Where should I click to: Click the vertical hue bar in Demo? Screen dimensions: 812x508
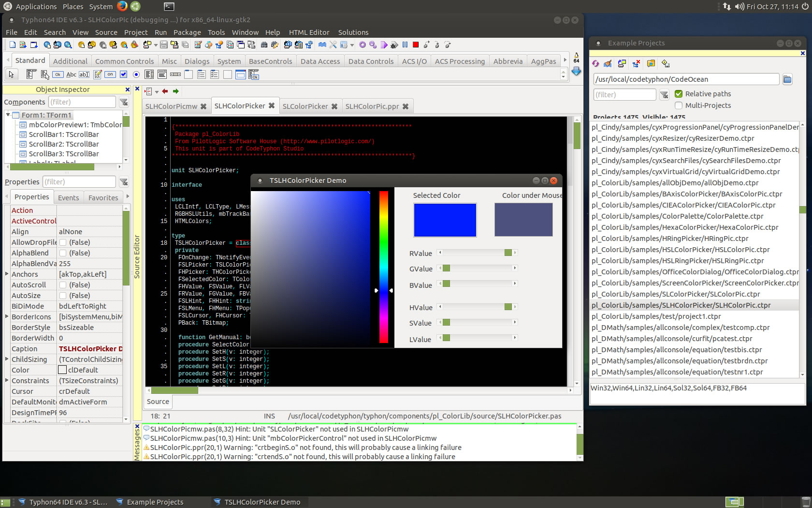click(384, 267)
